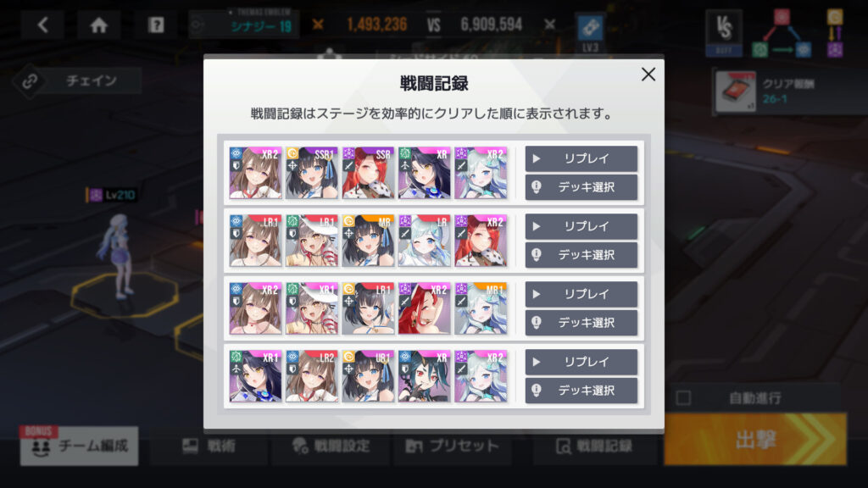Tap the ticket LV3 icon
Screen dimensions: 868x488
click(x=590, y=33)
